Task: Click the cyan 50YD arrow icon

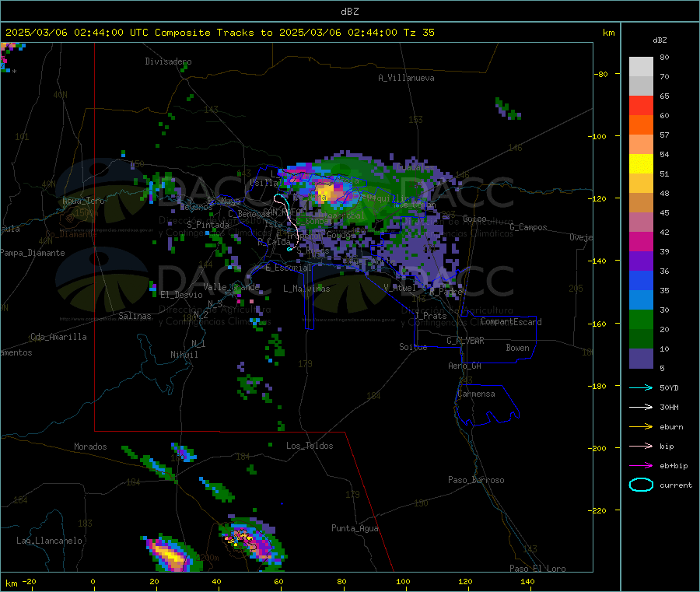Action: click(x=641, y=387)
